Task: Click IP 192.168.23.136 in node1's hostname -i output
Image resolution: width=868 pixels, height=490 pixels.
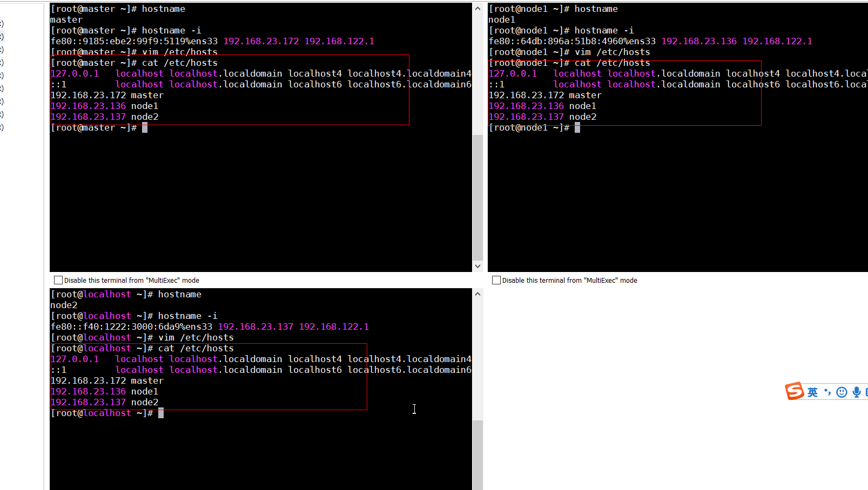Action: 699,42
